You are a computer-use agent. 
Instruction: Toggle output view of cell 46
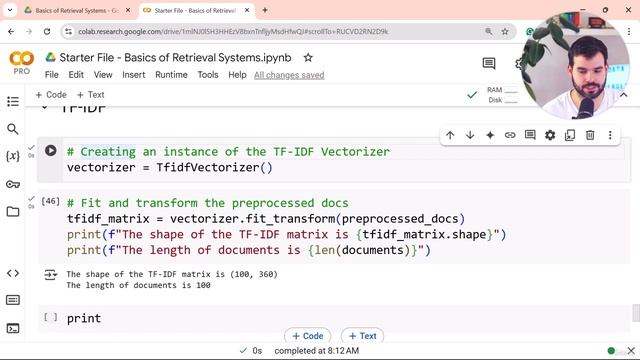(51, 275)
